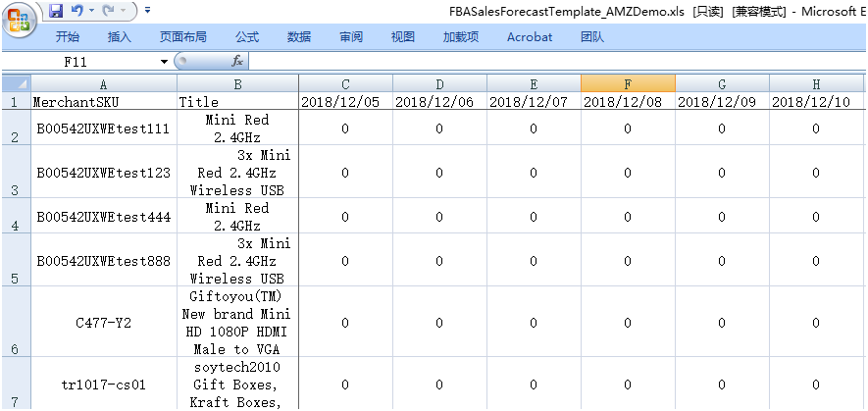
Task: Click inside the formula bar input
Action: [x=549, y=61]
